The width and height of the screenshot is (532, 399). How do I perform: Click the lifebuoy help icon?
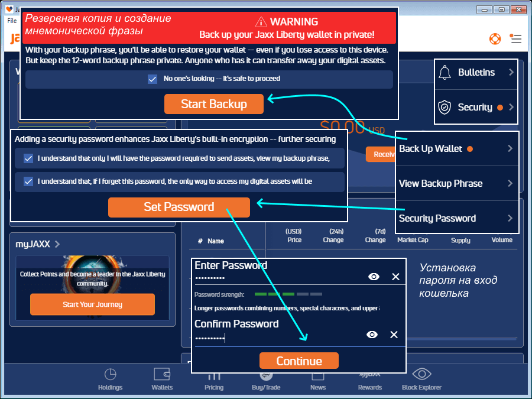[495, 39]
